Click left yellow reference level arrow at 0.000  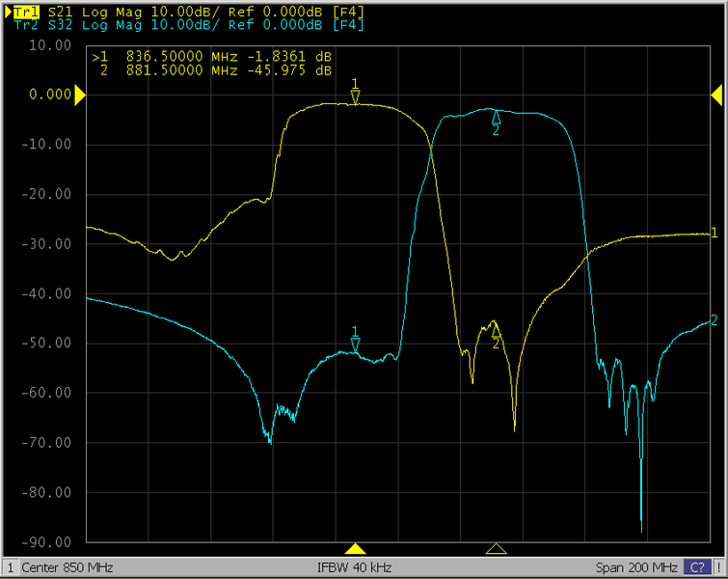pyautogui.click(x=80, y=95)
